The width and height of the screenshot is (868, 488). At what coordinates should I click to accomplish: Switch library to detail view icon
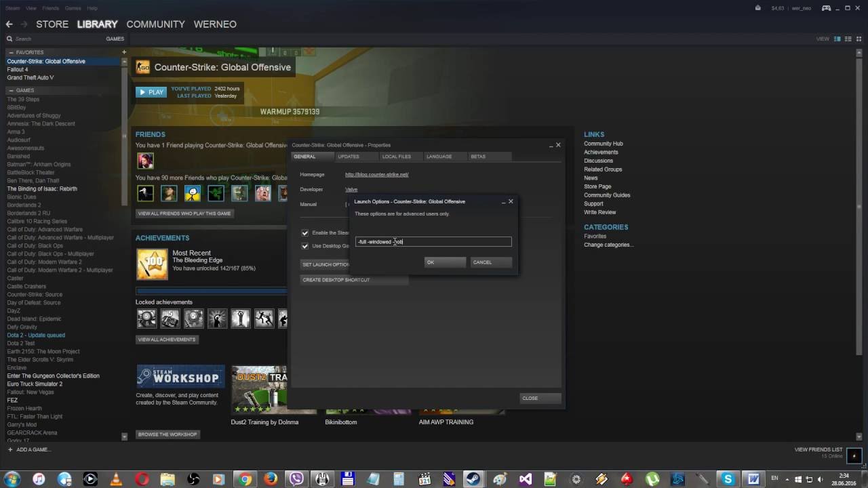pyautogui.click(x=837, y=39)
